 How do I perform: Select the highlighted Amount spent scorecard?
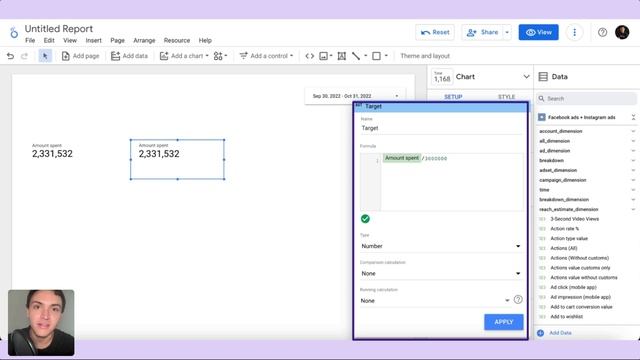(x=178, y=159)
